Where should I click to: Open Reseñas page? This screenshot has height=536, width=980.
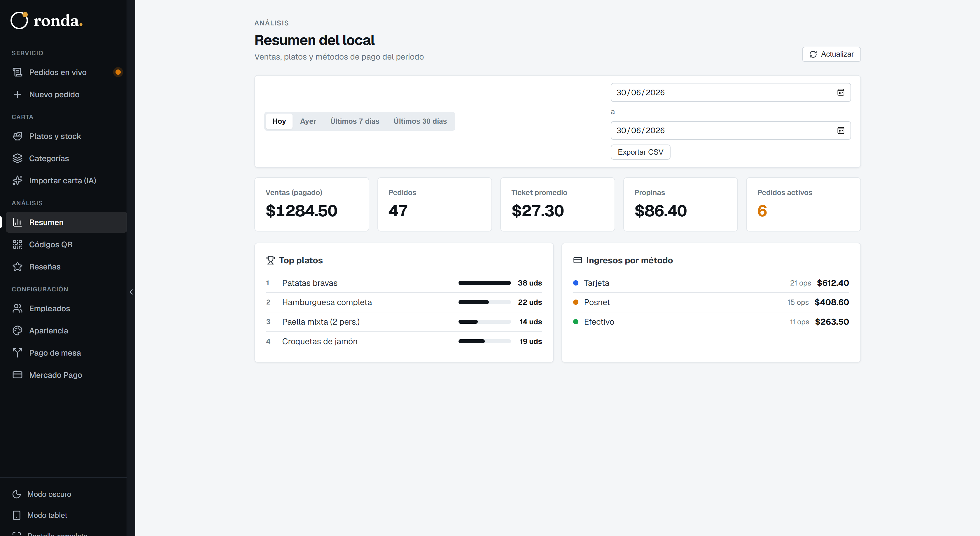[x=66, y=266]
